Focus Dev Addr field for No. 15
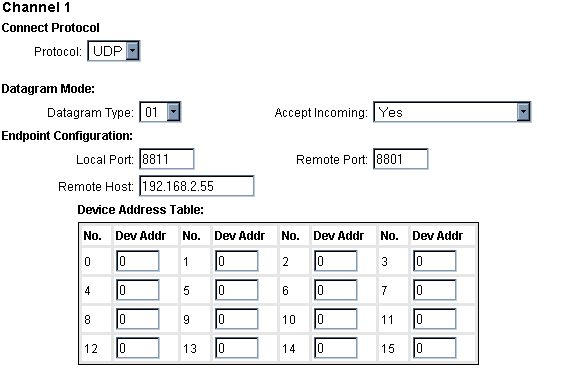 (435, 348)
